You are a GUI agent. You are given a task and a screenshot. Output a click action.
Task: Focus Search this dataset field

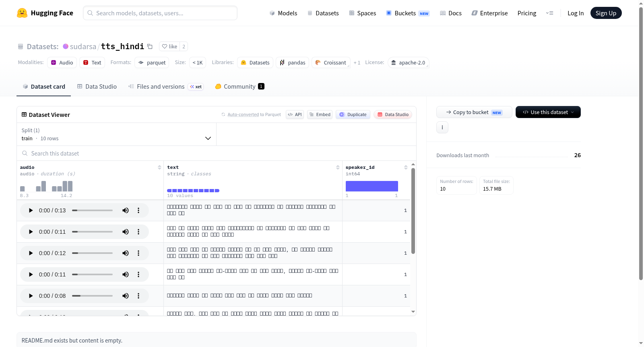pyautogui.click(x=217, y=154)
